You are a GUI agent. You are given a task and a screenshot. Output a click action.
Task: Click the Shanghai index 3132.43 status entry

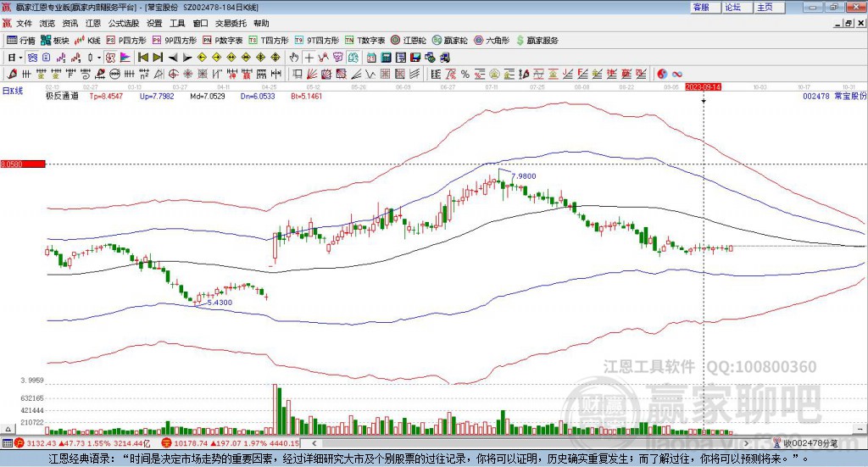point(82,443)
